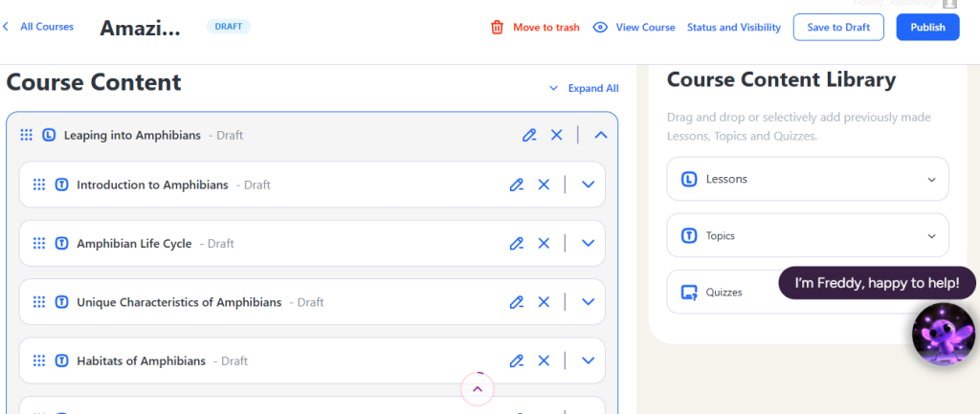Click drag handle for Leaping into Amphibians

tap(27, 135)
